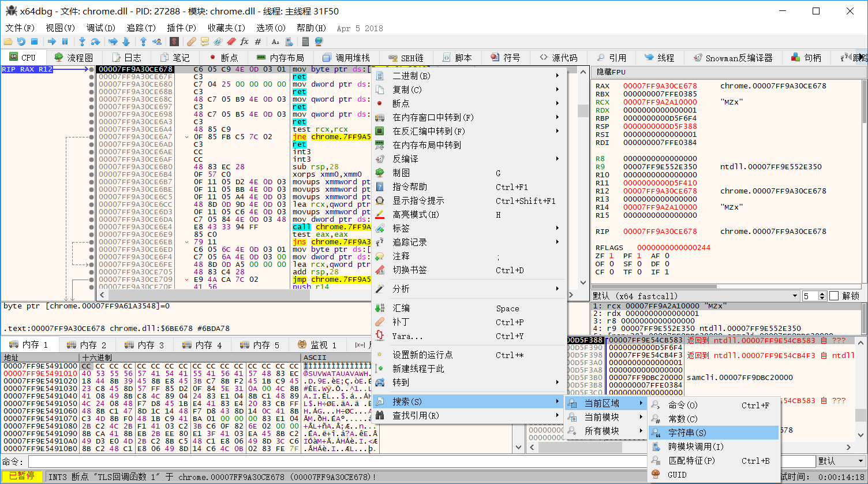
Task: Open the 调试(D) menu
Action: [x=101, y=28]
